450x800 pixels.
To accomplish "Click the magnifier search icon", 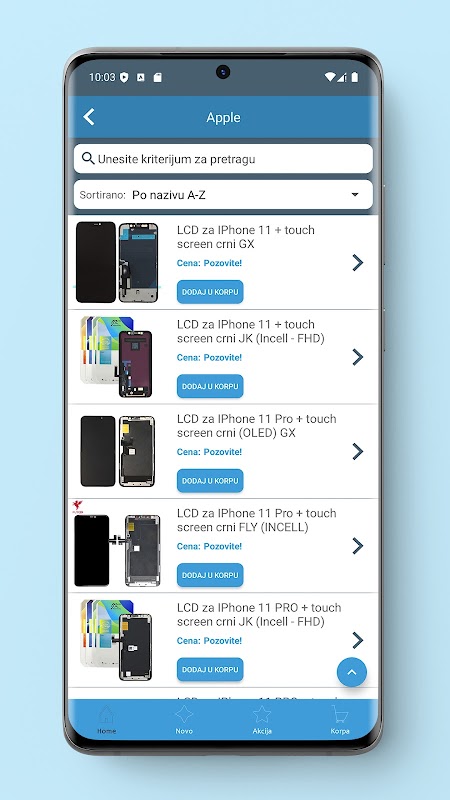I will coord(88,159).
